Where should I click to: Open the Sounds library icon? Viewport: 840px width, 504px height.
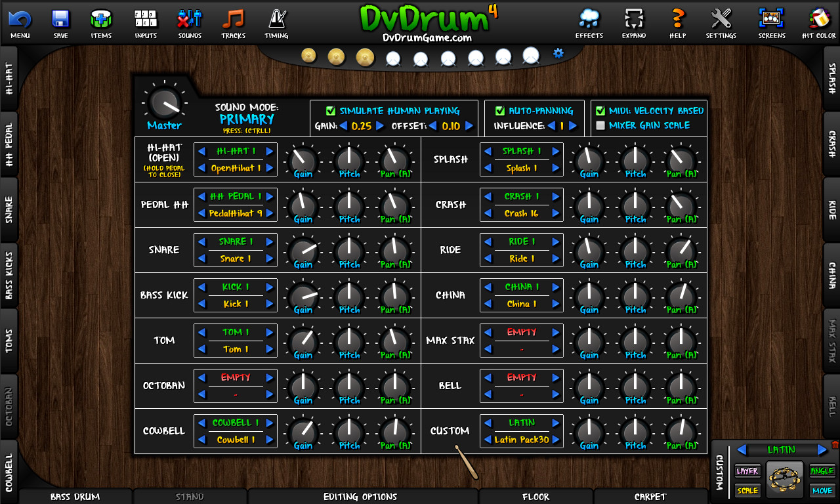point(189,18)
